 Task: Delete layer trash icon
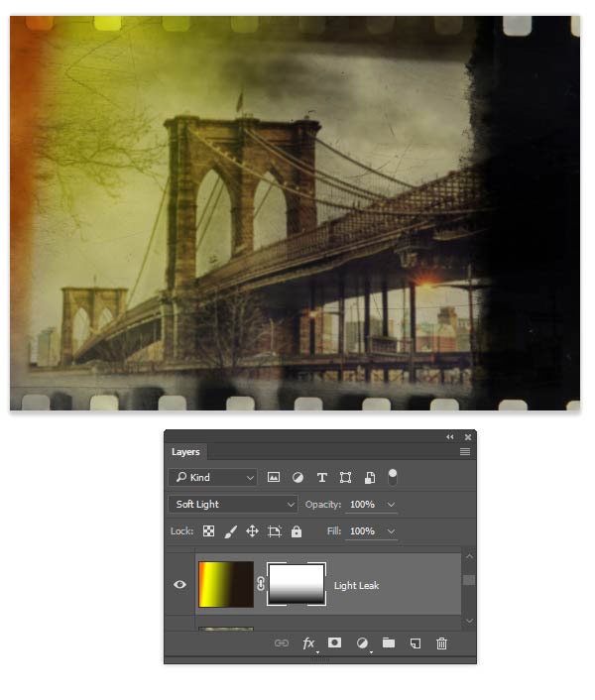point(441,643)
